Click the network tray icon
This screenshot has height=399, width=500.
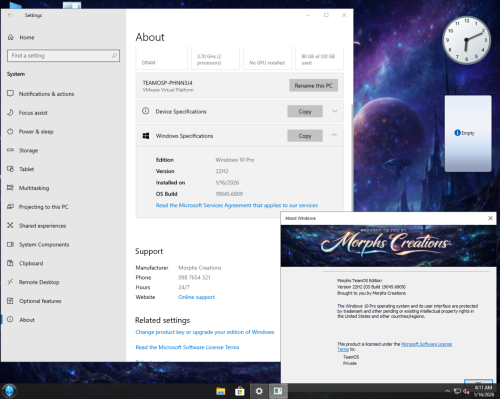click(x=457, y=391)
